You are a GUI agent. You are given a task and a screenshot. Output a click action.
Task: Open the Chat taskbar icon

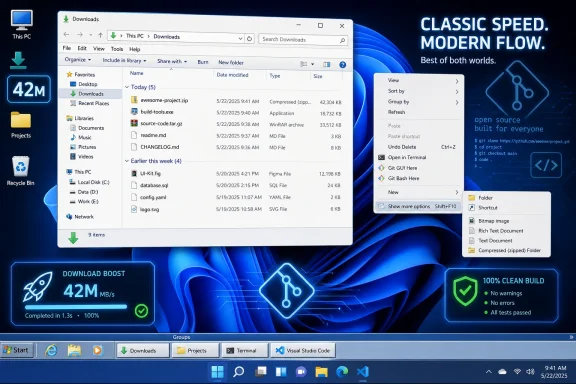coord(301,372)
